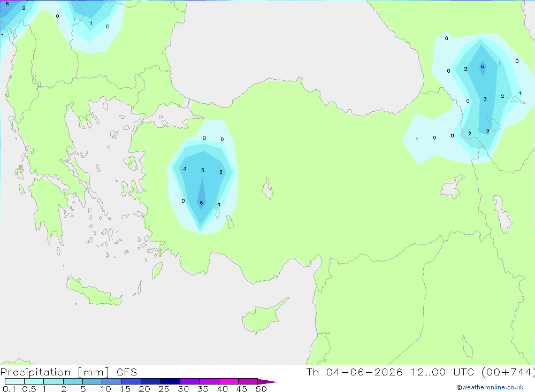
Task: Pick the legend swatch between 10 and 15
Action: tap(112, 381)
